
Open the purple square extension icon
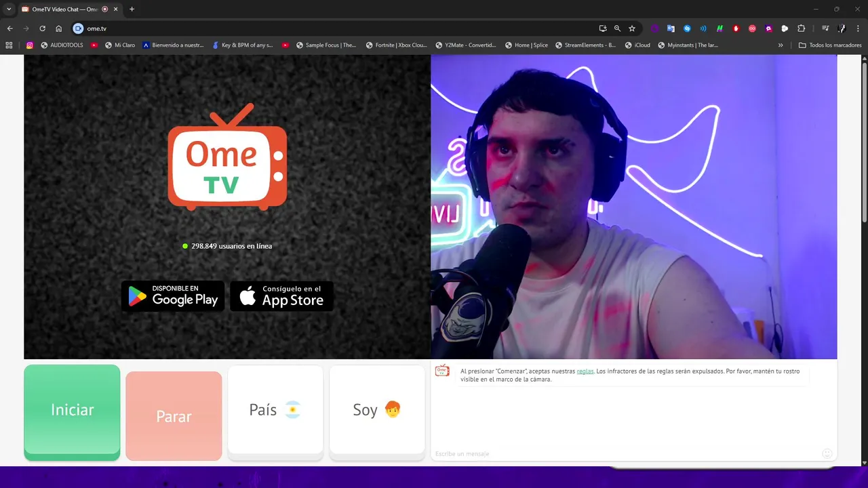(768, 28)
